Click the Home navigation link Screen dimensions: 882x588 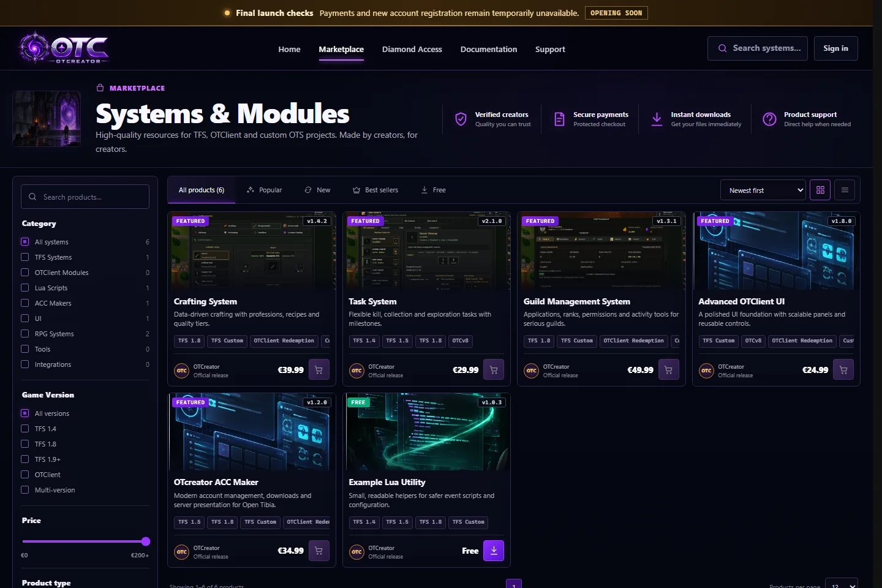pyautogui.click(x=289, y=49)
